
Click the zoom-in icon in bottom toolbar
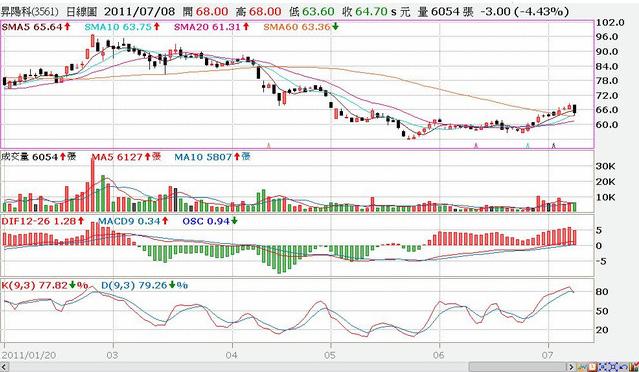pyautogui.click(x=603, y=367)
